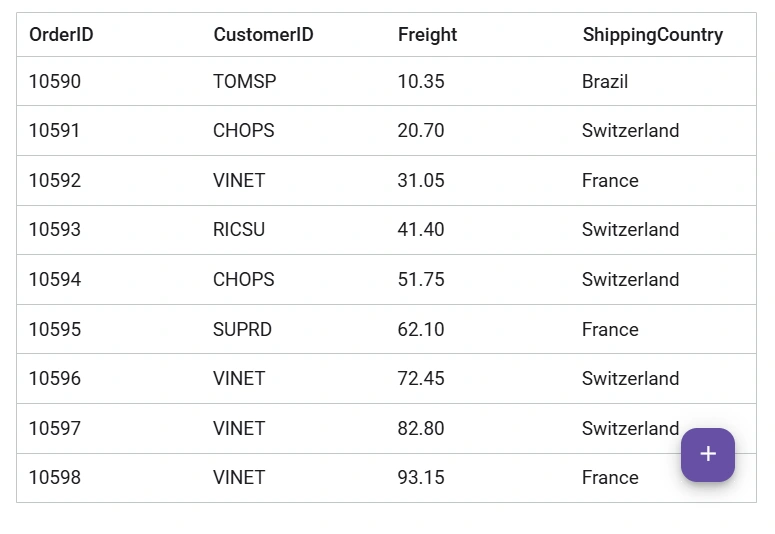Select the row with OrderID 10590
The image size is (775, 534).
[x=55, y=82]
